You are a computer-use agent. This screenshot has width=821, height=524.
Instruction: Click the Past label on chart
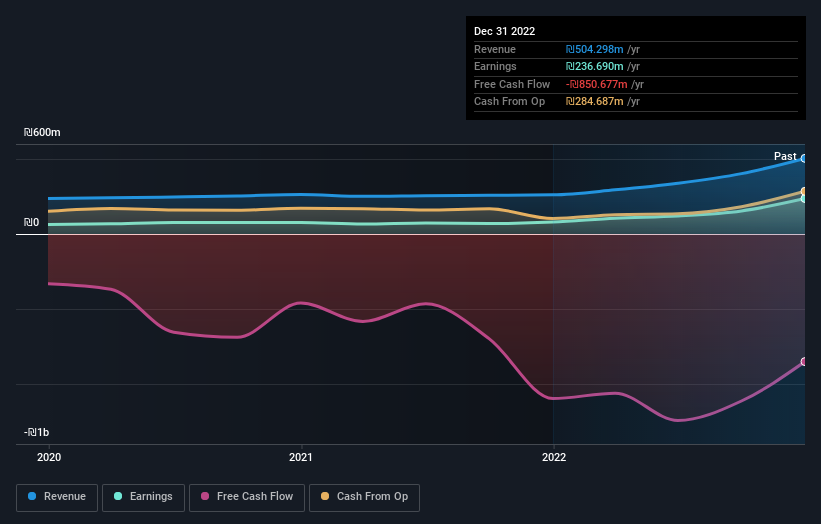coord(785,157)
